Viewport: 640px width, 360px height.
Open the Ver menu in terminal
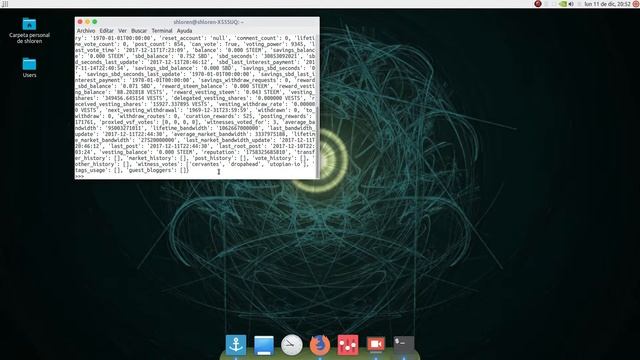coord(122,31)
